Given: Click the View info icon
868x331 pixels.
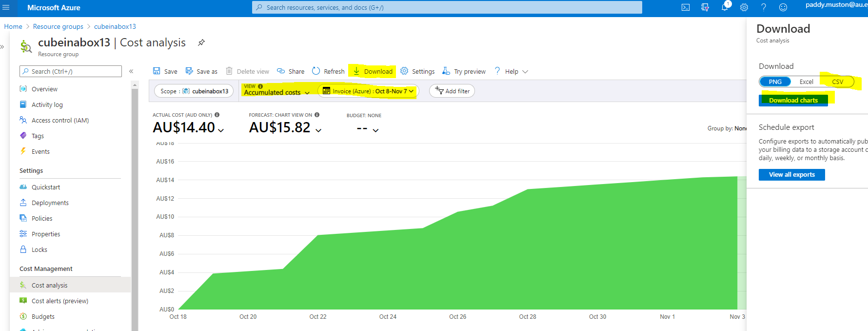Looking at the screenshot, I should tap(260, 86).
